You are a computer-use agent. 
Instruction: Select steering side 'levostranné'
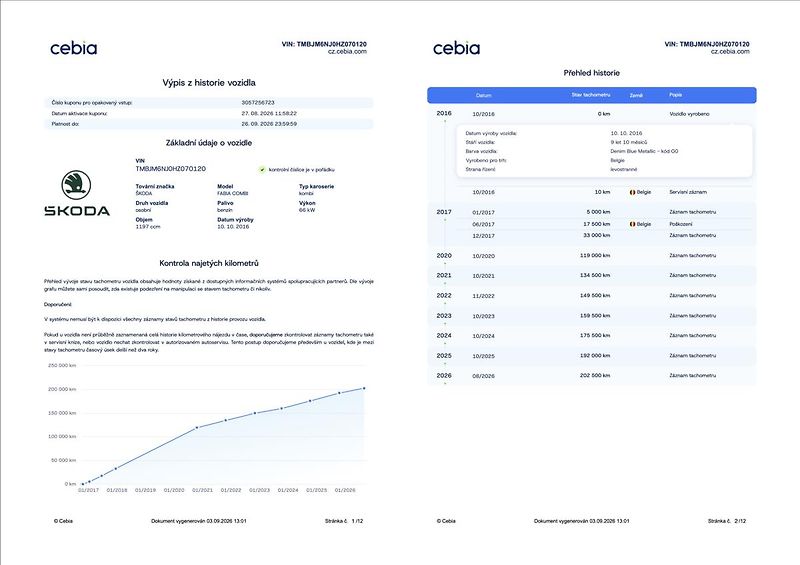(623, 169)
